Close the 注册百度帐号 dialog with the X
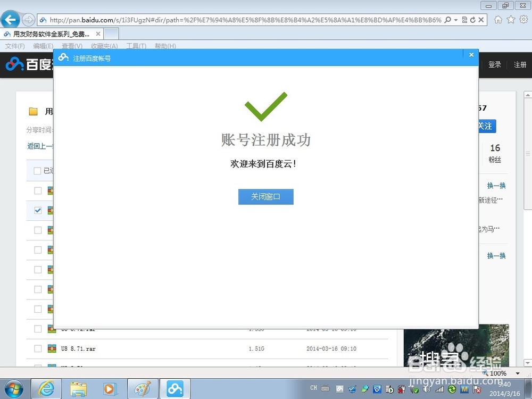 (471, 55)
